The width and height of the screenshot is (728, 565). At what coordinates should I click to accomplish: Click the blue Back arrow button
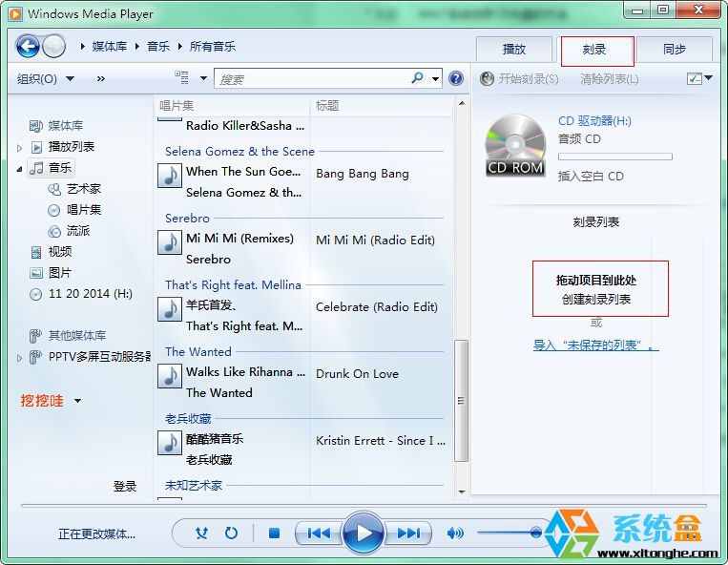tap(28, 46)
